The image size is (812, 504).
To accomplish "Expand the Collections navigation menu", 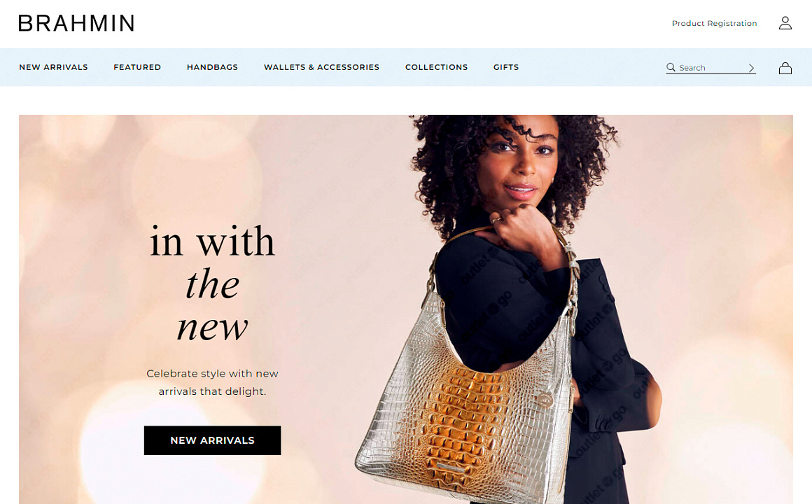I will [x=437, y=67].
